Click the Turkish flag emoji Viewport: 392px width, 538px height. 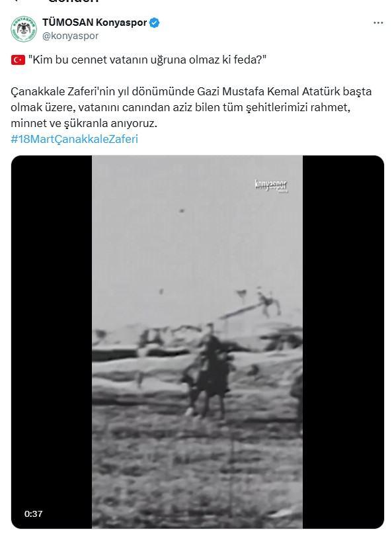pyautogui.click(x=18, y=60)
